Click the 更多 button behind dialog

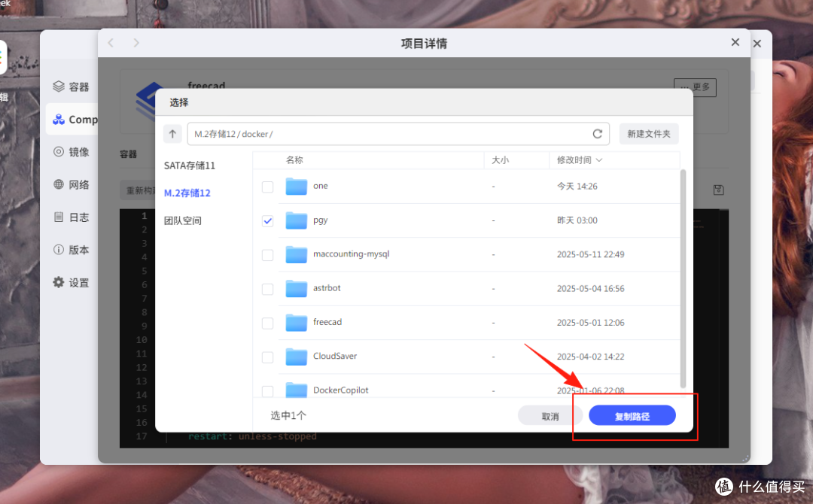click(695, 87)
